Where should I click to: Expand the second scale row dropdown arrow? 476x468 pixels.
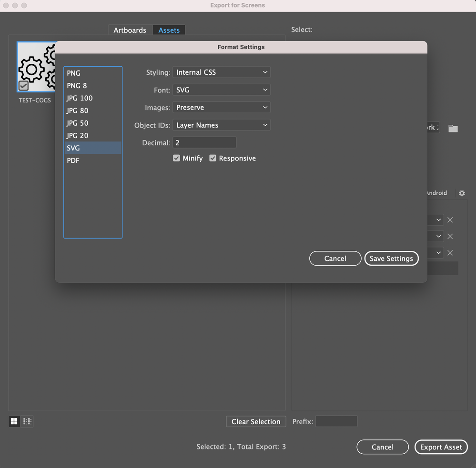(x=438, y=236)
